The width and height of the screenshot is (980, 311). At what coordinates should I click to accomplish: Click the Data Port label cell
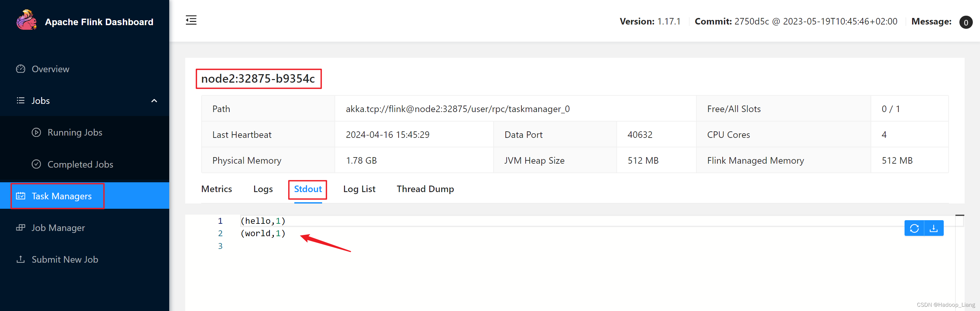click(555, 135)
